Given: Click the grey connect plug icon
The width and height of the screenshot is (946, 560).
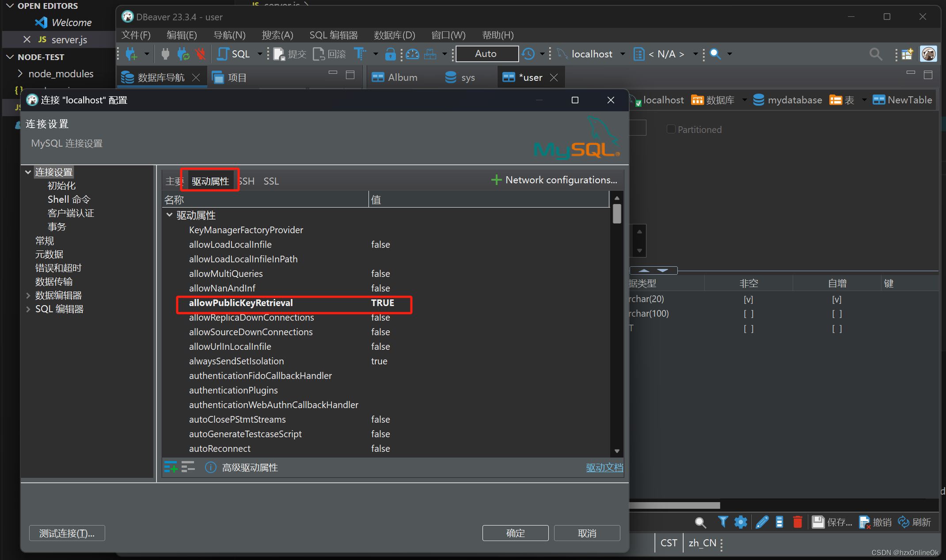Looking at the screenshot, I should pyautogui.click(x=165, y=54).
